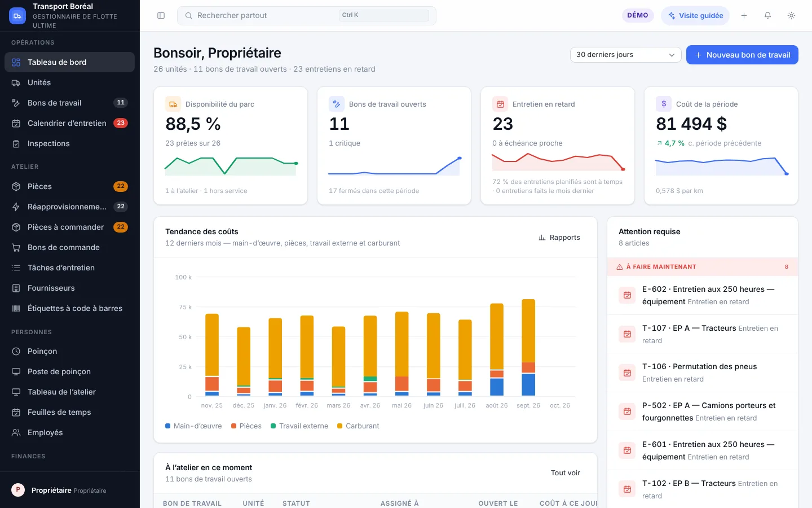812x508 pixels.
Task: Navigate to Réapprovisionnement in sidebar
Action: 69,207
